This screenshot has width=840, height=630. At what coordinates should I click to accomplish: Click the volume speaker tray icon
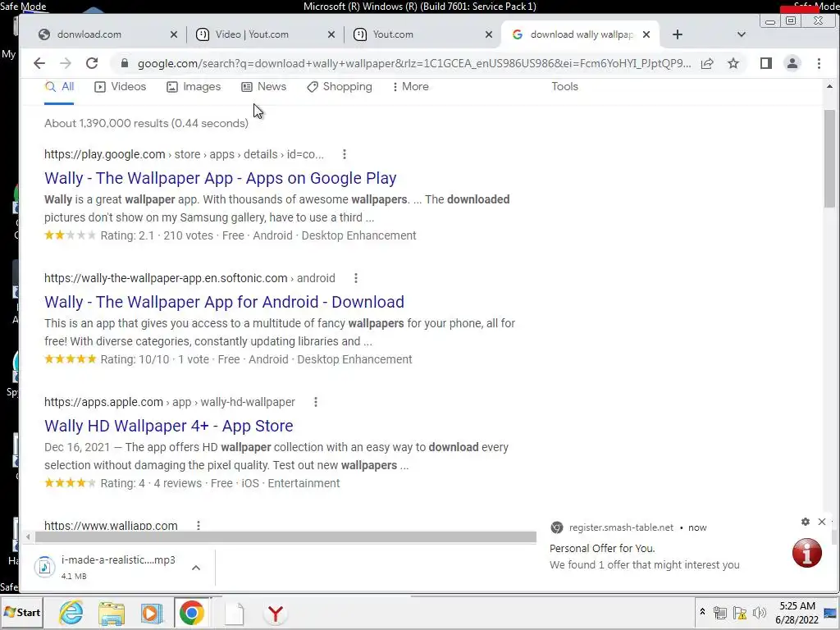click(759, 612)
